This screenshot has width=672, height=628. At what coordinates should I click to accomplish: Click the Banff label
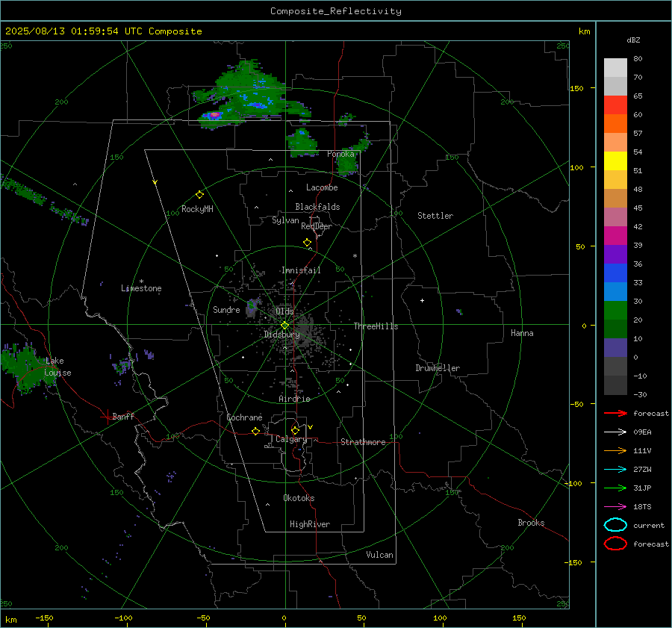(123, 416)
